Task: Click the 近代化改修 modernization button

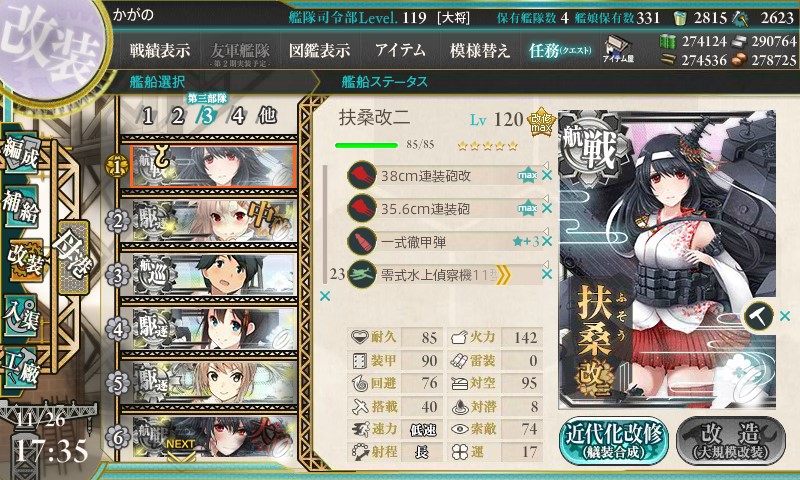Action: click(614, 441)
